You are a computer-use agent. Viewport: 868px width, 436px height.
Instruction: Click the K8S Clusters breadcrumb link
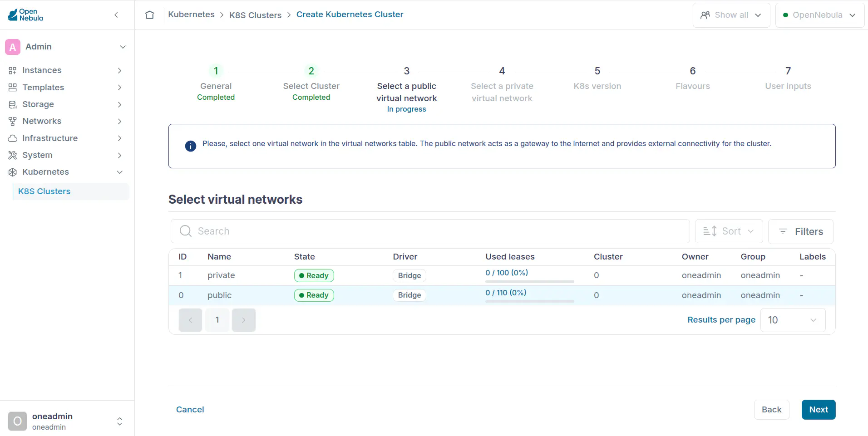tap(255, 15)
